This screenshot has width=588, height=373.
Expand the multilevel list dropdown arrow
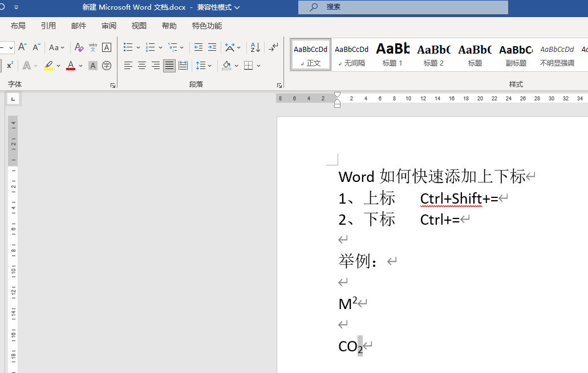pos(182,47)
